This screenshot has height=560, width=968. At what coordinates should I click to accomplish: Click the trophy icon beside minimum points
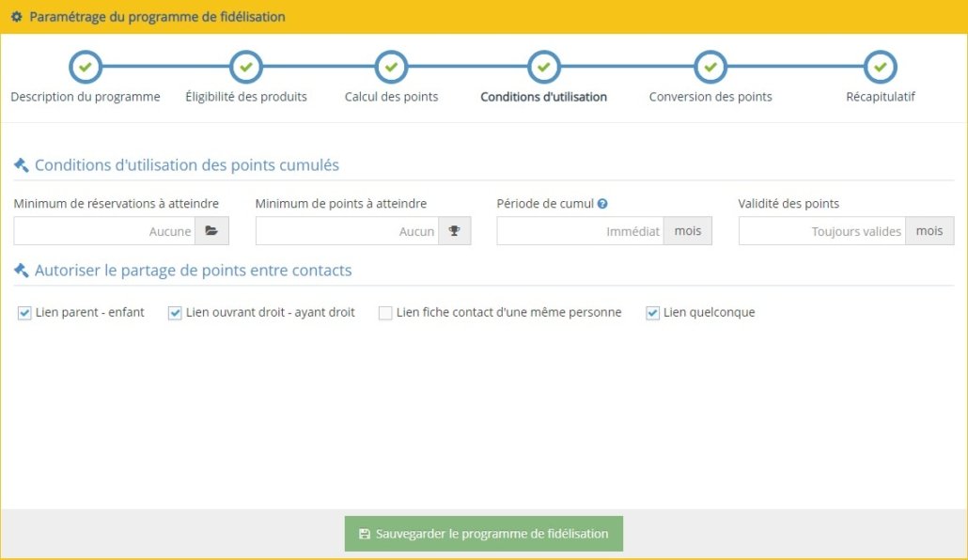point(454,231)
